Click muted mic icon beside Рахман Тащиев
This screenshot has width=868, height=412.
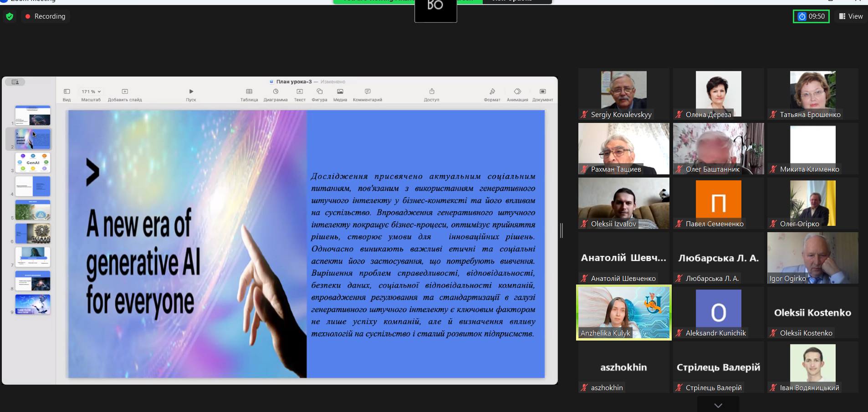coord(584,169)
